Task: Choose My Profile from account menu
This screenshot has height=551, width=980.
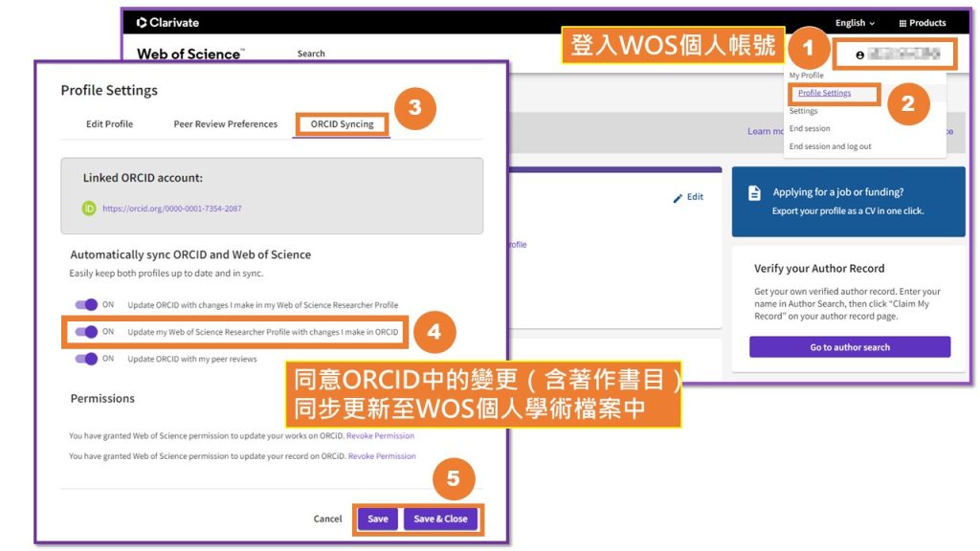Action: (x=806, y=75)
